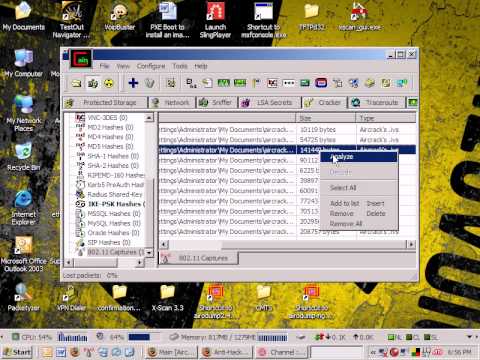Screen dimensions: 480x360
Task: Click the blue plus Add to list icon
Action: (x=133, y=83)
